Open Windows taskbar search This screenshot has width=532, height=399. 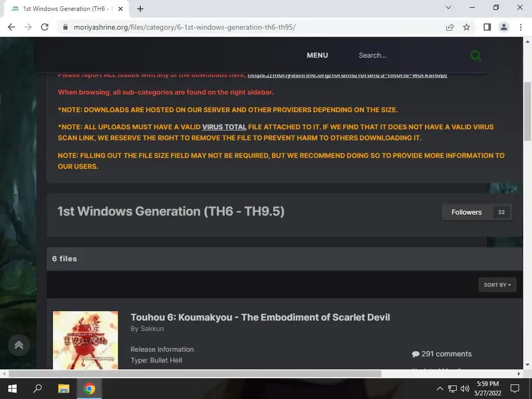[x=37, y=389]
